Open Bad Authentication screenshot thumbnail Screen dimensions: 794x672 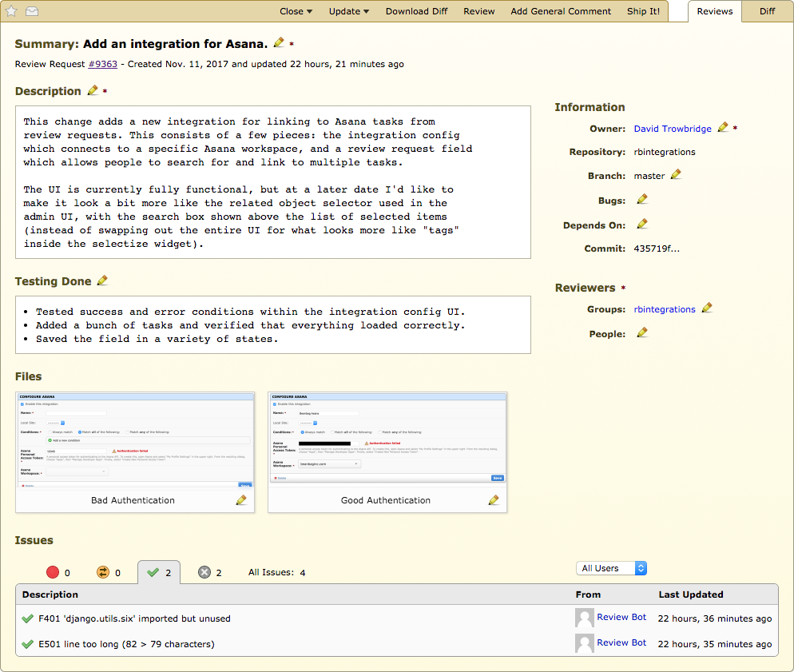pos(135,439)
